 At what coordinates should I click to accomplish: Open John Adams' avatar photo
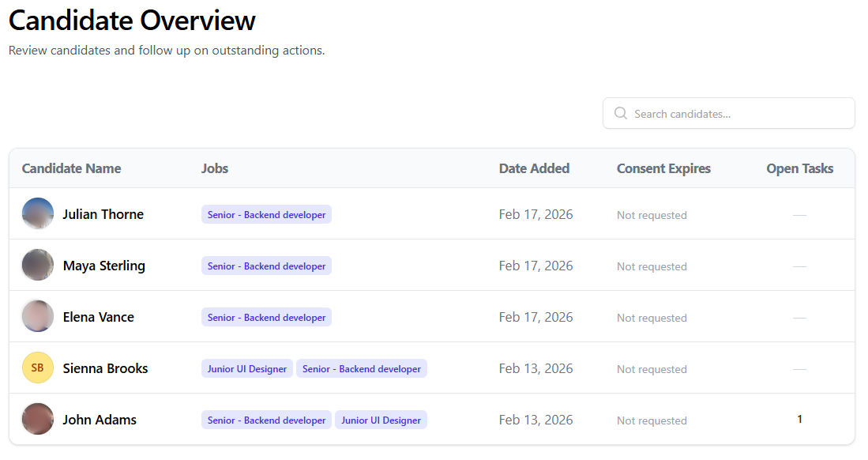[38, 419]
